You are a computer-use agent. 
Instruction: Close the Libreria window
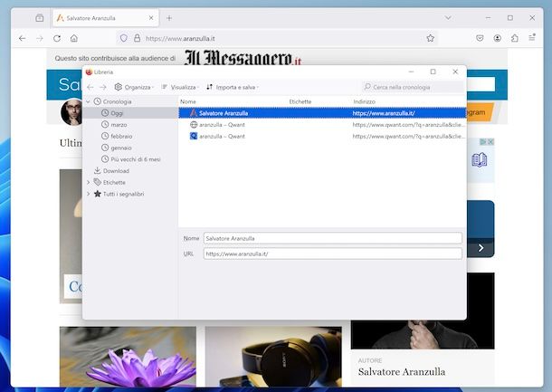[455, 72]
